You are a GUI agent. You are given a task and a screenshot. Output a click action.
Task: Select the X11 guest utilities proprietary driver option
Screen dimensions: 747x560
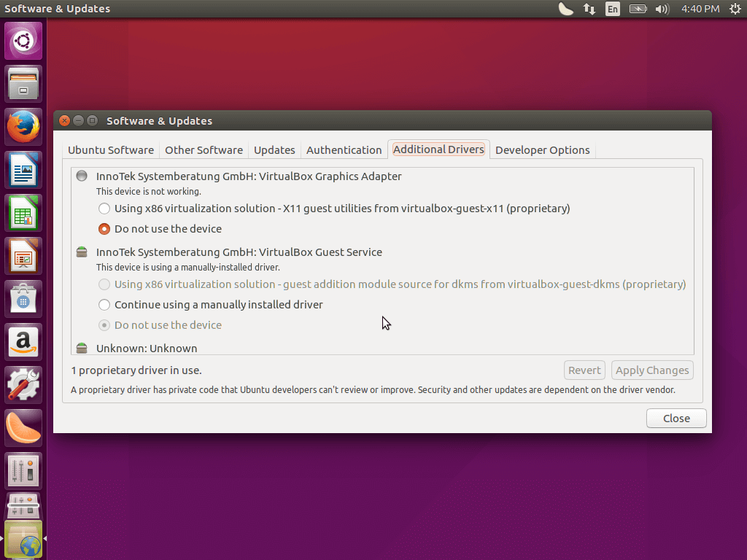point(104,209)
